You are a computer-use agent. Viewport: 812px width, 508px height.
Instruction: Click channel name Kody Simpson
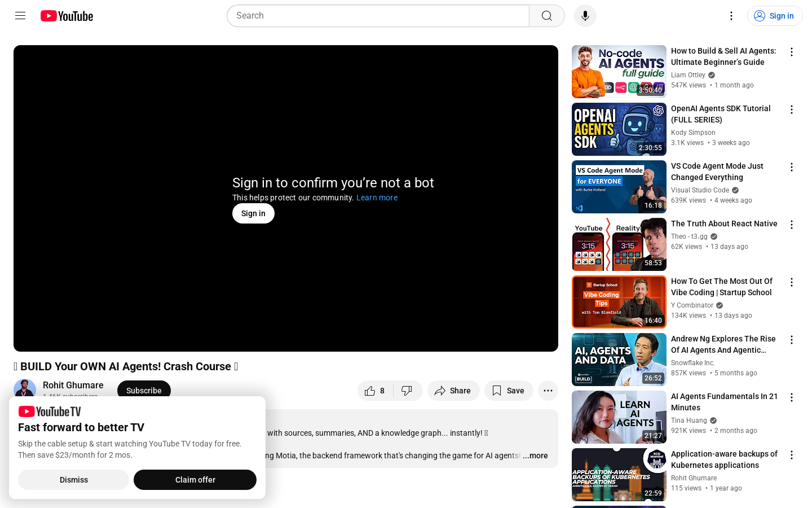[693, 133]
